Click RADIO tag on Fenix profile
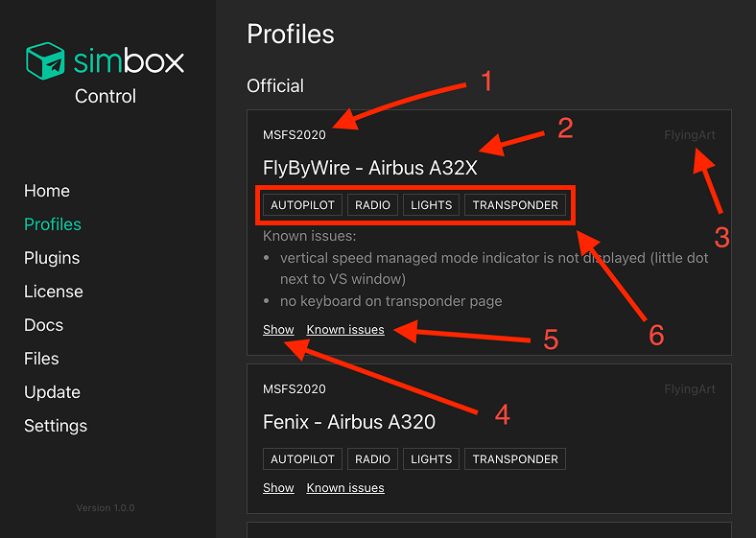Viewport: 756px width, 538px height. tap(372, 459)
